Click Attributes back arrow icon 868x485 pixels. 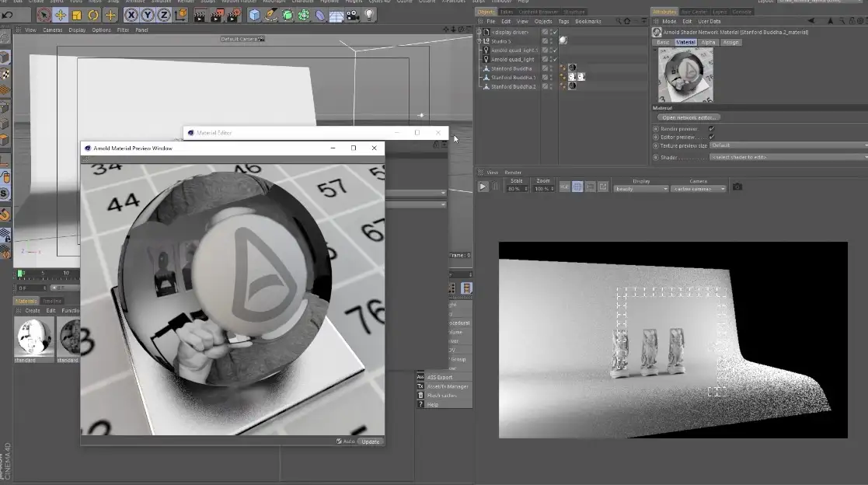point(811,21)
